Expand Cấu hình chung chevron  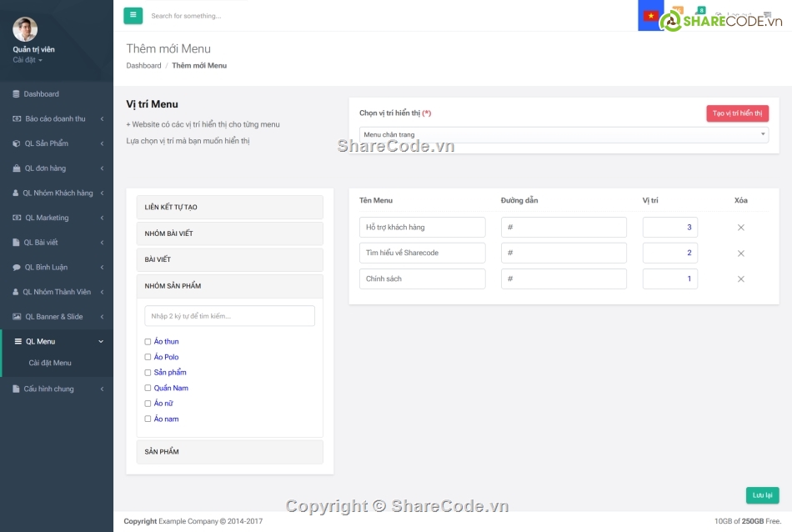[x=102, y=389]
